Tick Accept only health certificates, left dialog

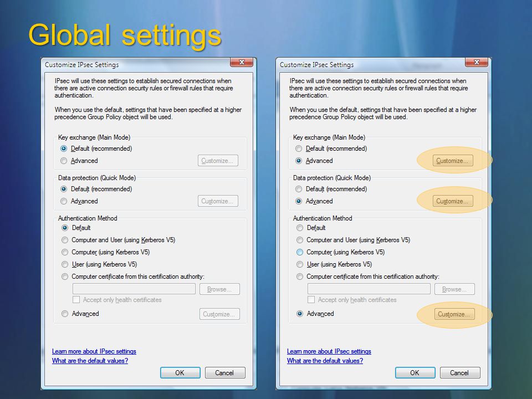pos(76,300)
